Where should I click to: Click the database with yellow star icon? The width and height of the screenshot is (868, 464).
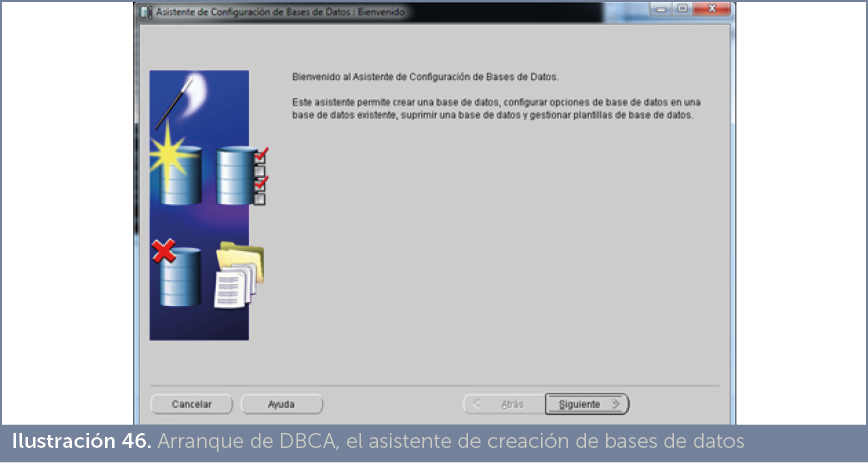pyautogui.click(x=181, y=177)
